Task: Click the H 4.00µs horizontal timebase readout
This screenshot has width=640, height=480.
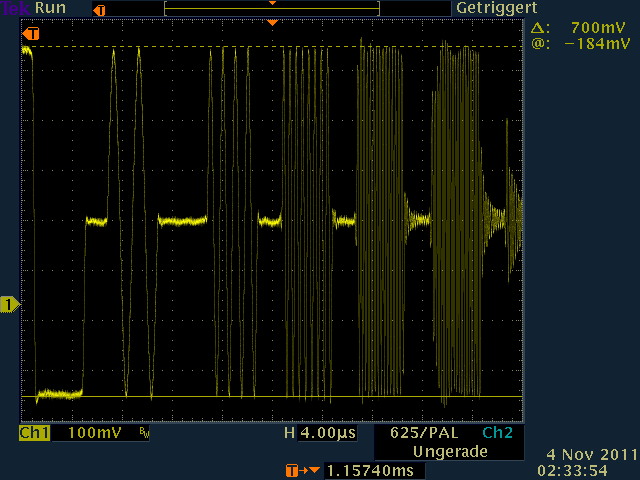Action: (x=319, y=434)
